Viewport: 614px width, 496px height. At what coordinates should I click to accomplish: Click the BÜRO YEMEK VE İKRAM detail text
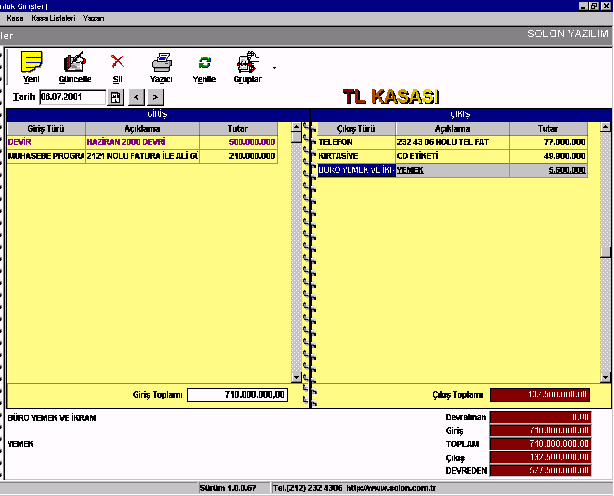[x=52, y=418]
